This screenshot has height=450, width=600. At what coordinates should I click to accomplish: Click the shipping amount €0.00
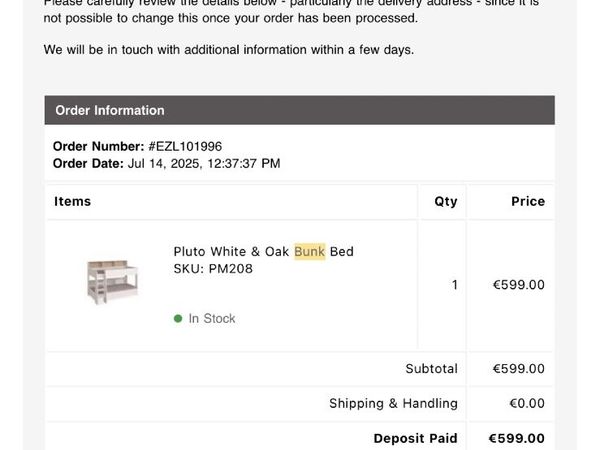click(x=527, y=403)
